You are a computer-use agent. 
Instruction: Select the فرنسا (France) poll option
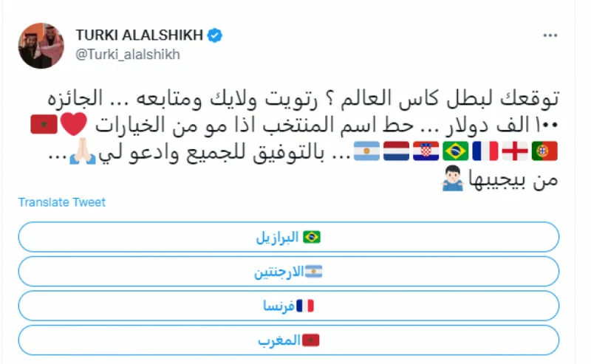tap(288, 306)
